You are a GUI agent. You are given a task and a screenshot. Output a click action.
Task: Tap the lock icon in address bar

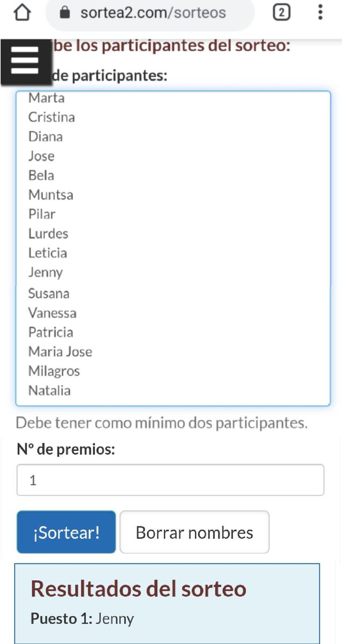pyautogui.click(x=66, y=13)
